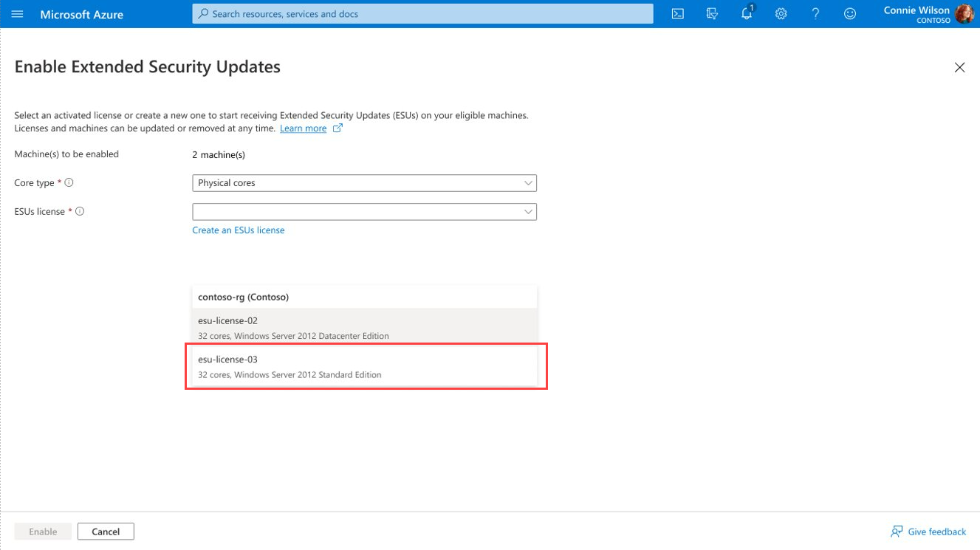Click Connie Wilson's profile avatar

pyautogui.click(x=964, y=14)
